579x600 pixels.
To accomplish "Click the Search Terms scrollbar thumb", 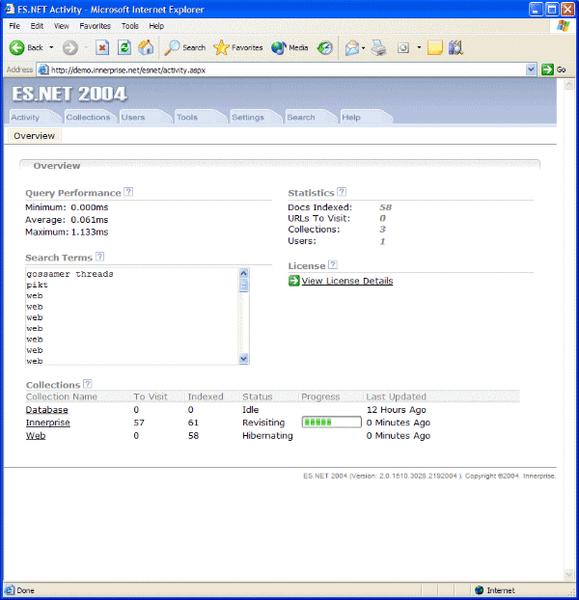I will click(243, 285).
